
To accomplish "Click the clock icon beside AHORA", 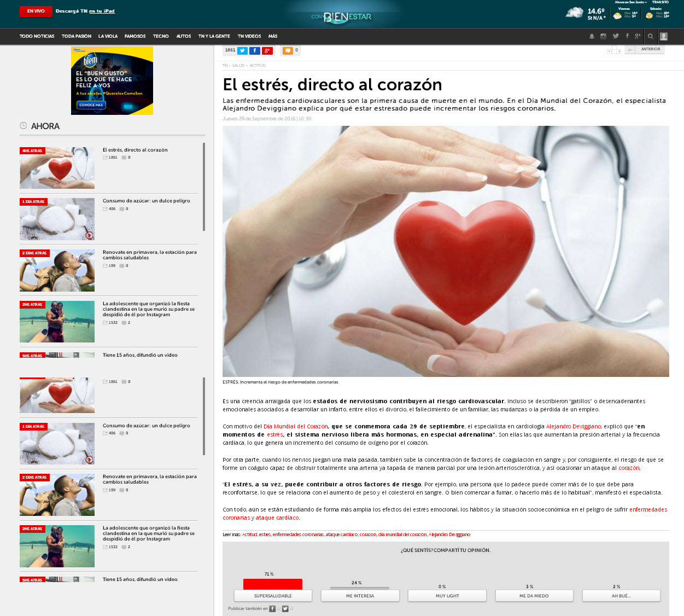I will click(24, 126).
